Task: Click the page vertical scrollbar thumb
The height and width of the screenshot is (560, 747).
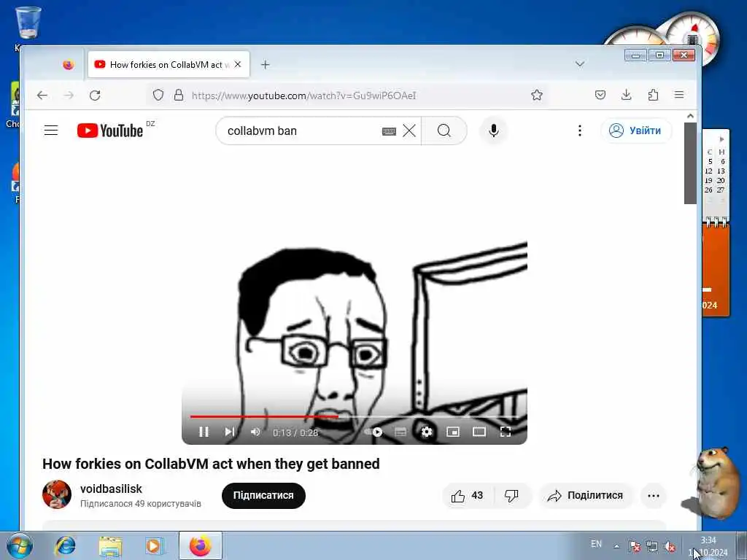Action: point(690,163)
